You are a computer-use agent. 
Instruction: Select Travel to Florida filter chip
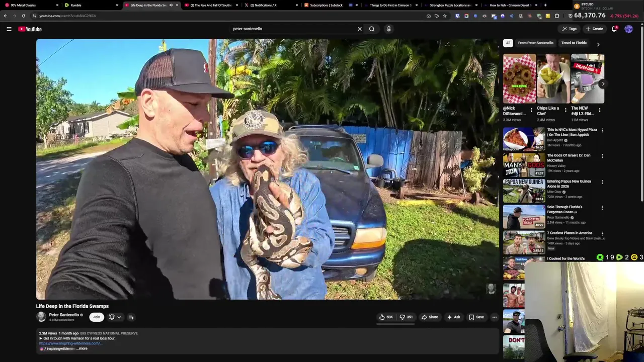574,43
